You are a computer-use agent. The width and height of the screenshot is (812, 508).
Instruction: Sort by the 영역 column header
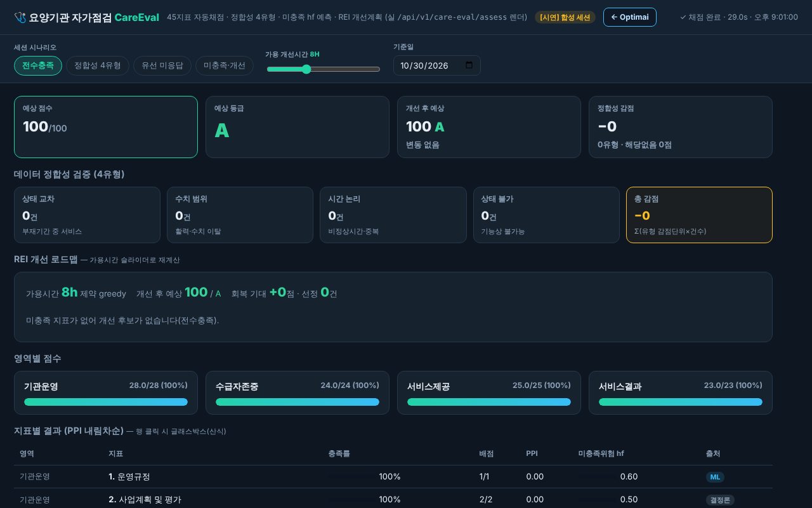[27, 453]
